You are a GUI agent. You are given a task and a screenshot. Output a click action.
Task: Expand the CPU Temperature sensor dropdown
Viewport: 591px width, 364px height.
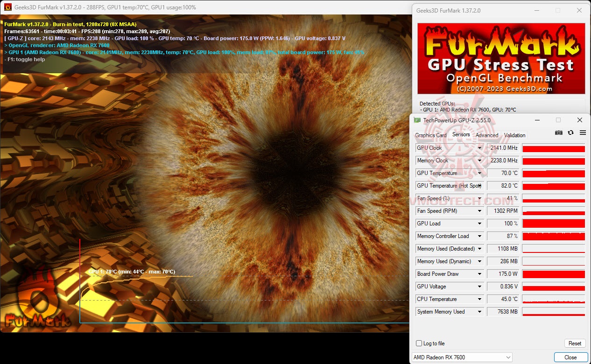click(x=479, y=299)
